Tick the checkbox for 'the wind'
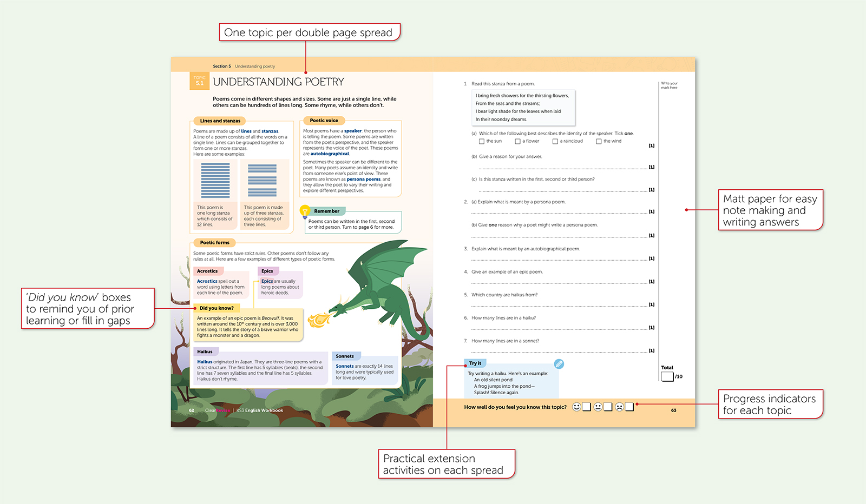866x504 pixels. click(x=599, y=141)
